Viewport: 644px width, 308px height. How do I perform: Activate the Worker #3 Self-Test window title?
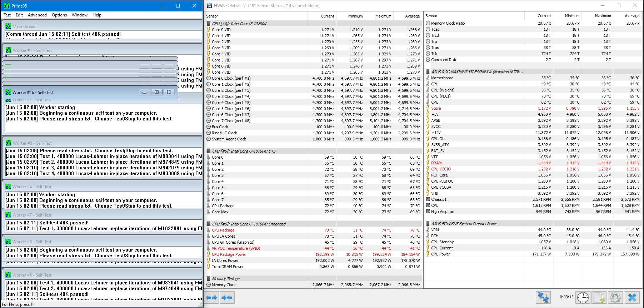pos(32,143)
